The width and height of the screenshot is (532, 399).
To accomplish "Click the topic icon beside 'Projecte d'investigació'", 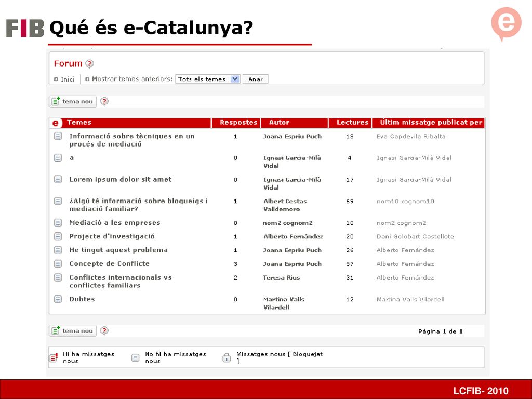I will click(58, 236).
